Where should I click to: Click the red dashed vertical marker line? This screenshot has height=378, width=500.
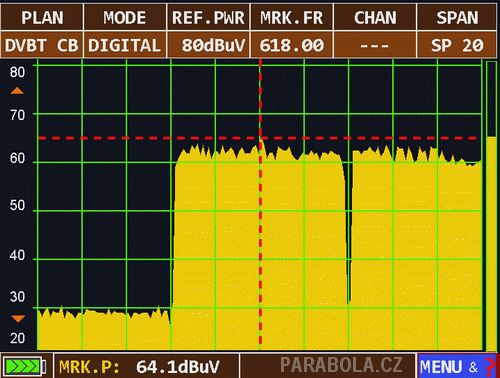click(x=260, y=203)
